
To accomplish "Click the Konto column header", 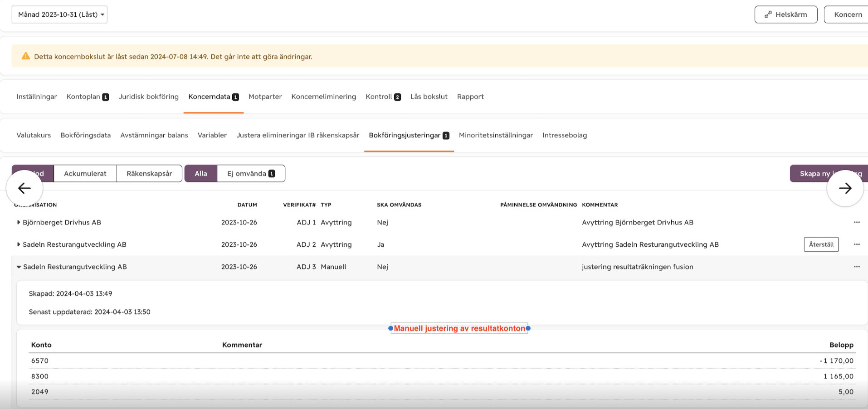I will tap(41, 345).
